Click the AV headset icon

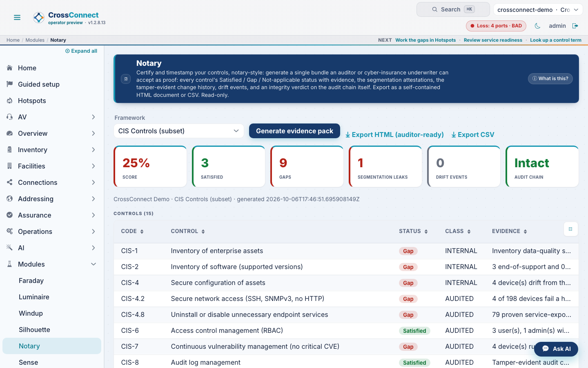10,117
